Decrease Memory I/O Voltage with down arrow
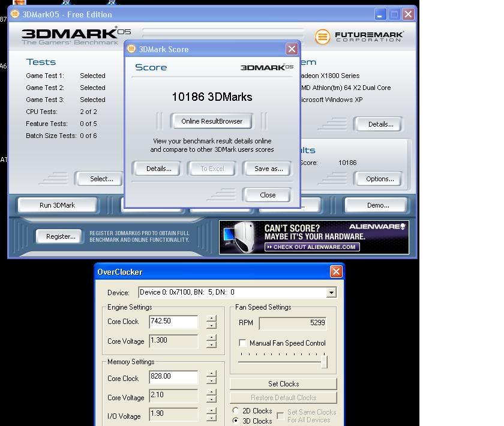The width and height of the screenshot is (504, 426). 211,419
